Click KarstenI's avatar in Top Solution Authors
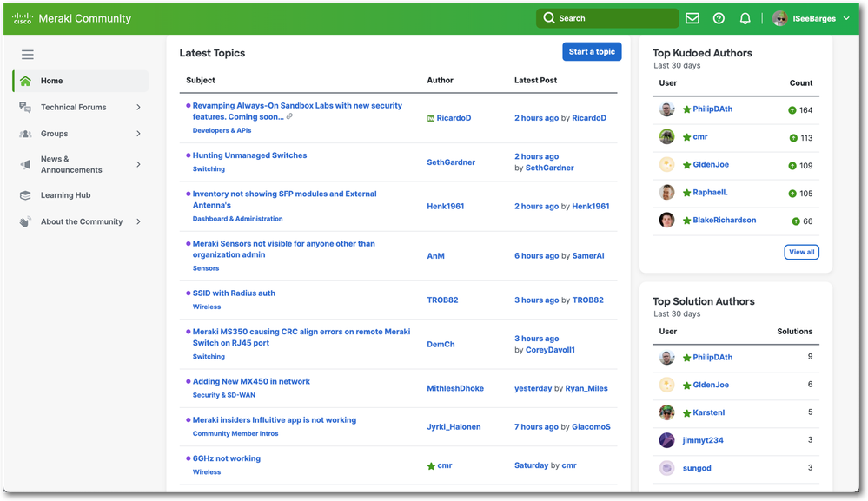Image resolution: width=868 pixels, height=501 pixels. click(x=666, y=412)
